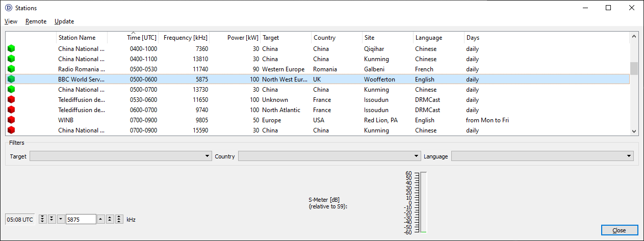
Task: Sort by Frequency [kHz] column header
Action: pyautogui.click(x=185, y=38)
